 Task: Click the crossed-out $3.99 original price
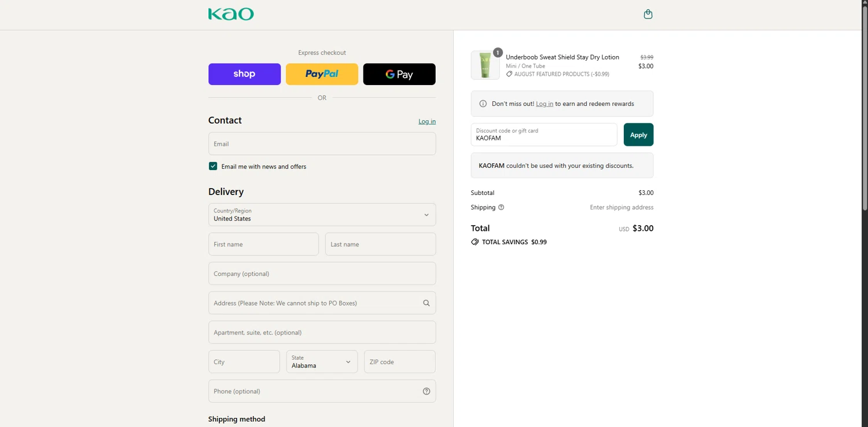[647, 57]
